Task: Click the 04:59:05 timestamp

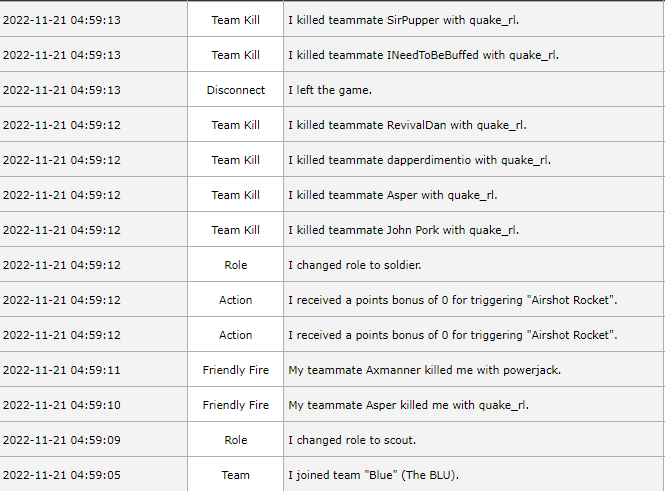Action: pos(62,475)
